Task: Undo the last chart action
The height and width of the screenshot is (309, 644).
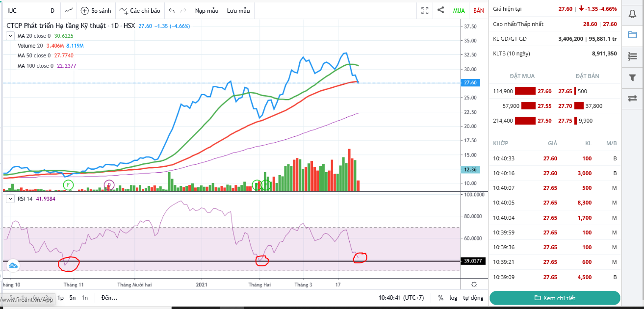Action: 171,10
